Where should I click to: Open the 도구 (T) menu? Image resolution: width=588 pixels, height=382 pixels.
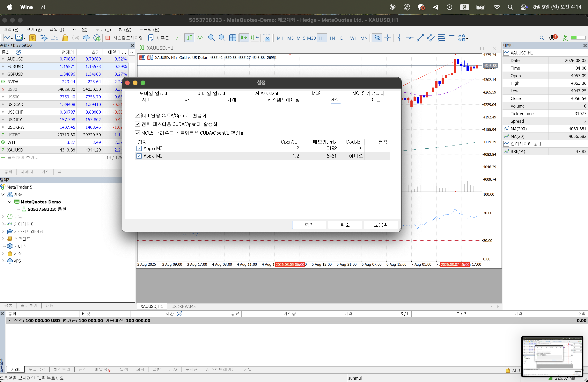[x=103, y=30]
